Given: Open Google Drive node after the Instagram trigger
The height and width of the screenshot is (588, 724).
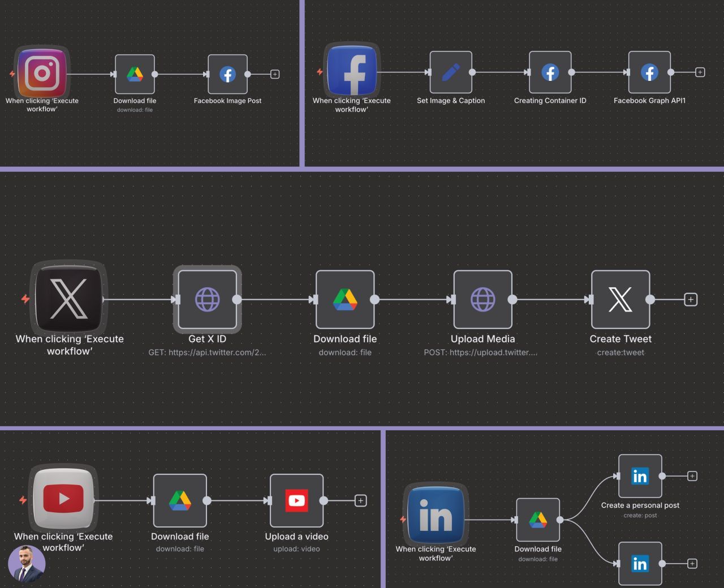Looking at the screenshot, I should 135,74.
